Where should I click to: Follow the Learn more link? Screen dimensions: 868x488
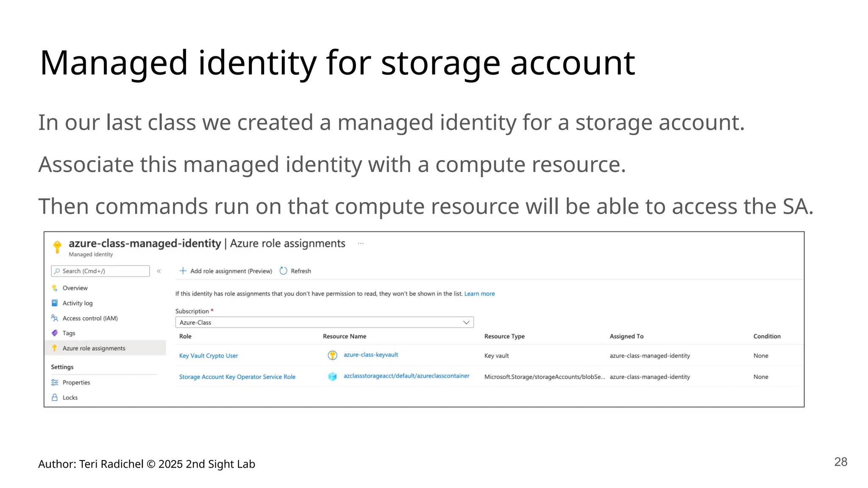tap(479, 294)
